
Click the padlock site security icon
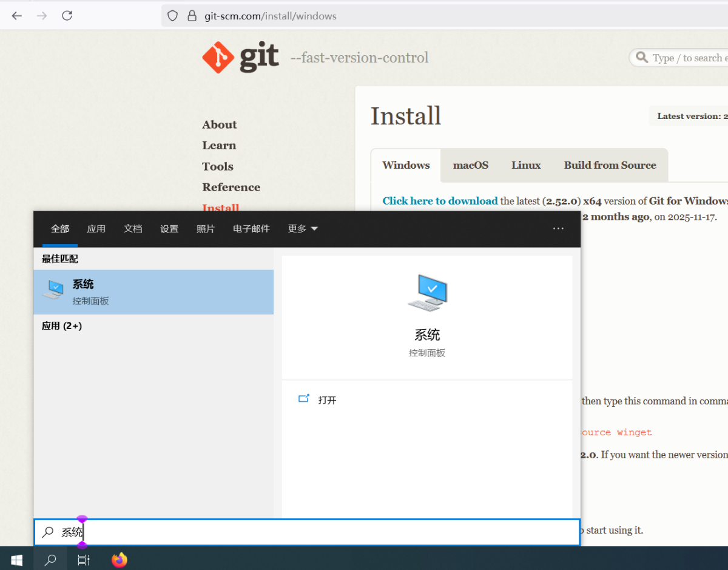pos(192,16)
